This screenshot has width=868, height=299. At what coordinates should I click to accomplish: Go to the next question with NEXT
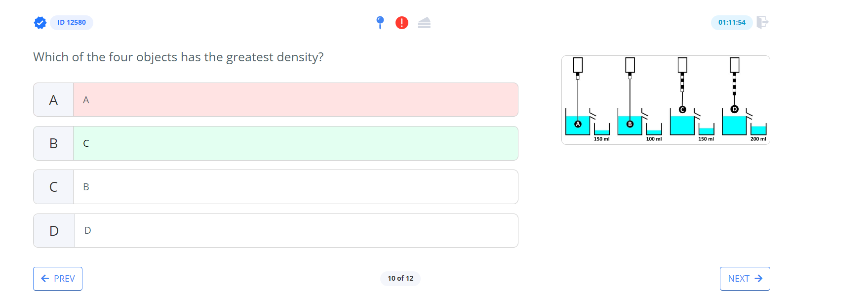tap(745, 278)
